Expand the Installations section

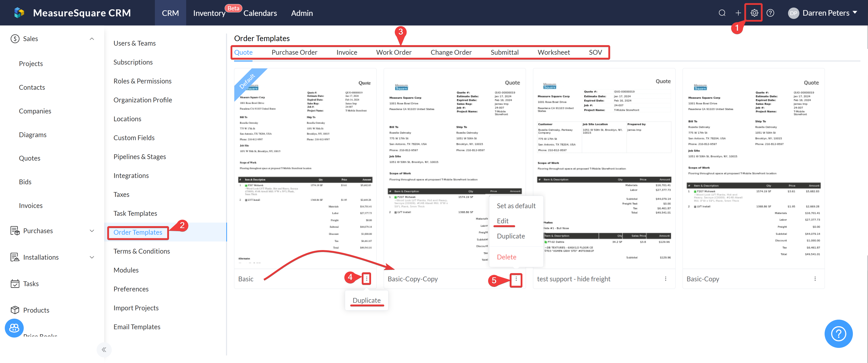pyautogui.click(x=92, y=257)
